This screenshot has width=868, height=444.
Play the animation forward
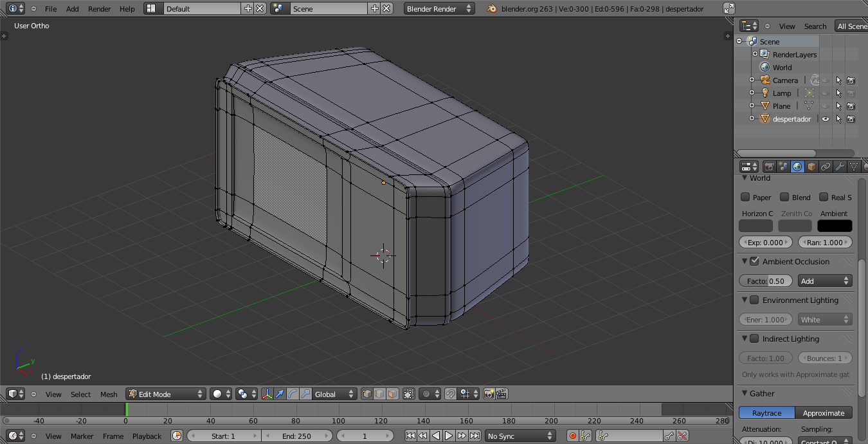tap(449, 436)
